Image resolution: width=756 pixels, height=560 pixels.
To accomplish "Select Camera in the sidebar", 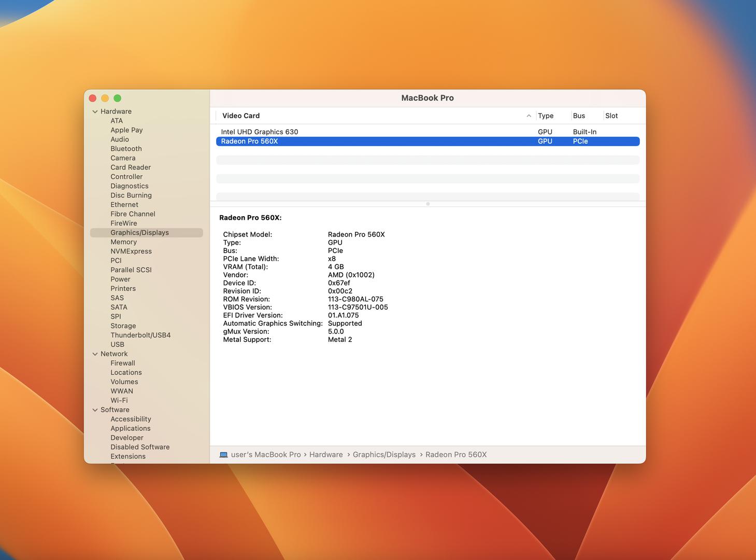I will [x=123, y=158].
